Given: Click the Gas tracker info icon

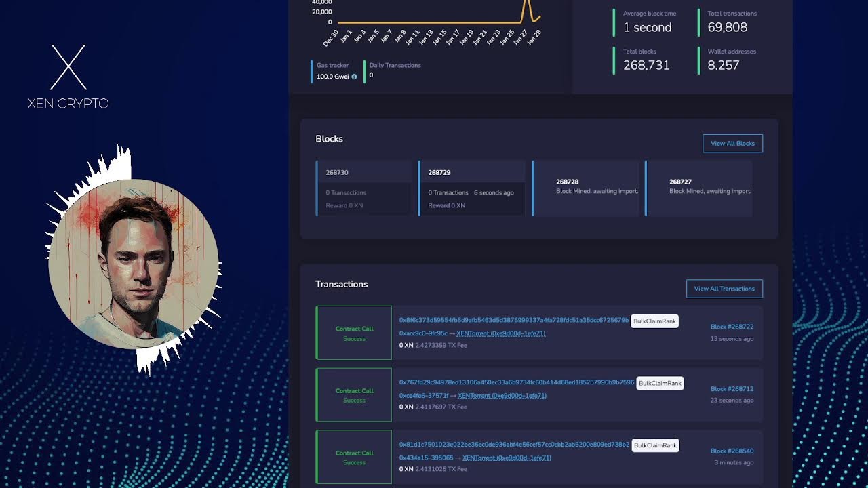Looking at the screenshot, I should click(x=354, y=77).
